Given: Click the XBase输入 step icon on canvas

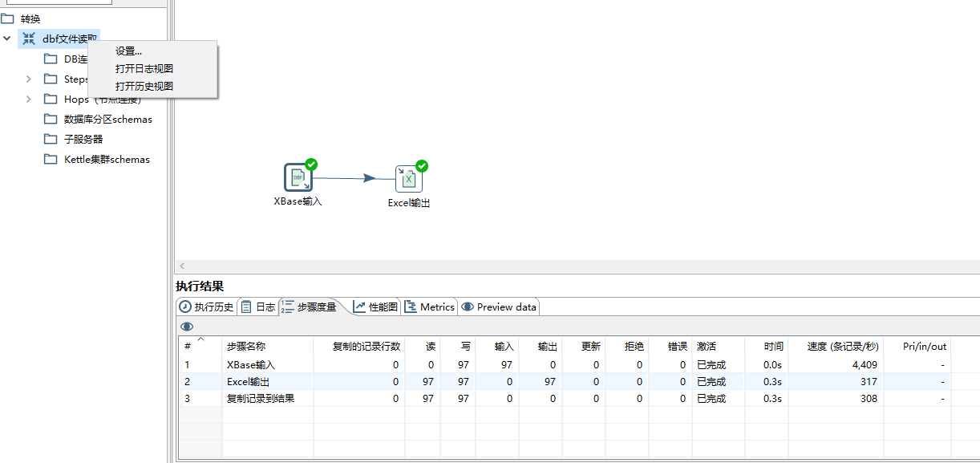Looking at the screenshot, I should point(298,177).
